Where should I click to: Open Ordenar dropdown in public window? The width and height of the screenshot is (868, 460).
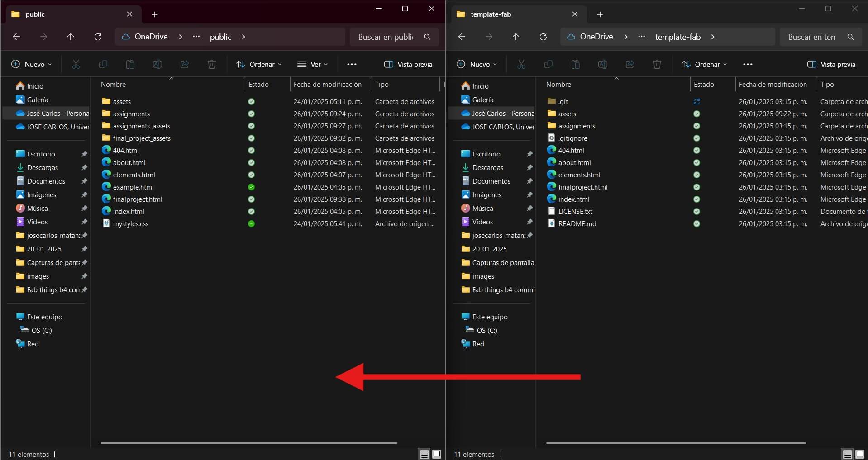click(x=259, y=64)
